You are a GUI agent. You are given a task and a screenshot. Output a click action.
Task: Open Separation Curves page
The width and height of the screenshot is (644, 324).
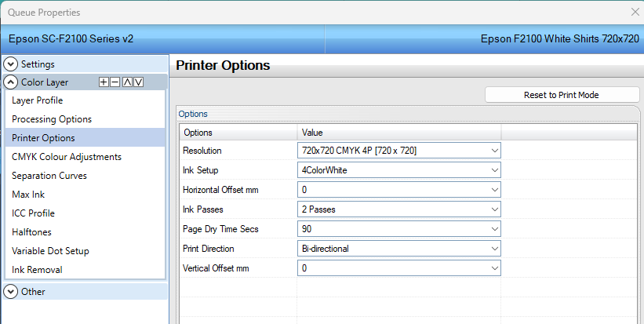85,176
